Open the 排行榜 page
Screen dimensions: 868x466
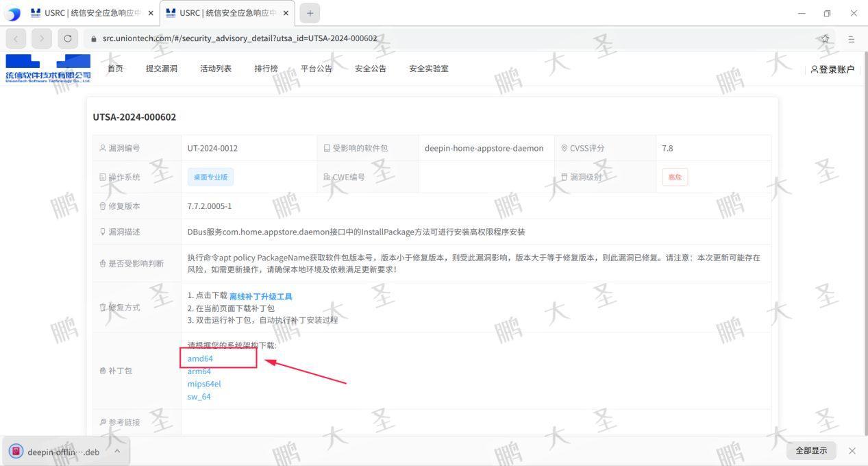tap(266, 69)
